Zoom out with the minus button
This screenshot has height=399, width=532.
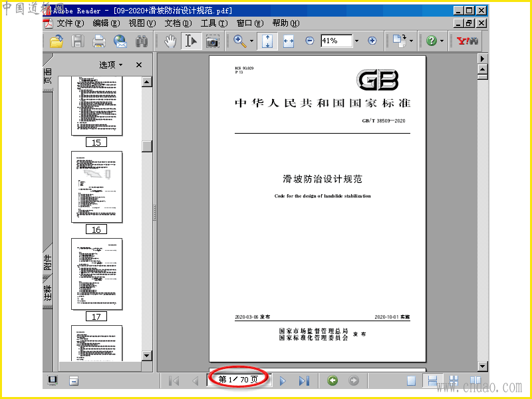coord(309,41)
